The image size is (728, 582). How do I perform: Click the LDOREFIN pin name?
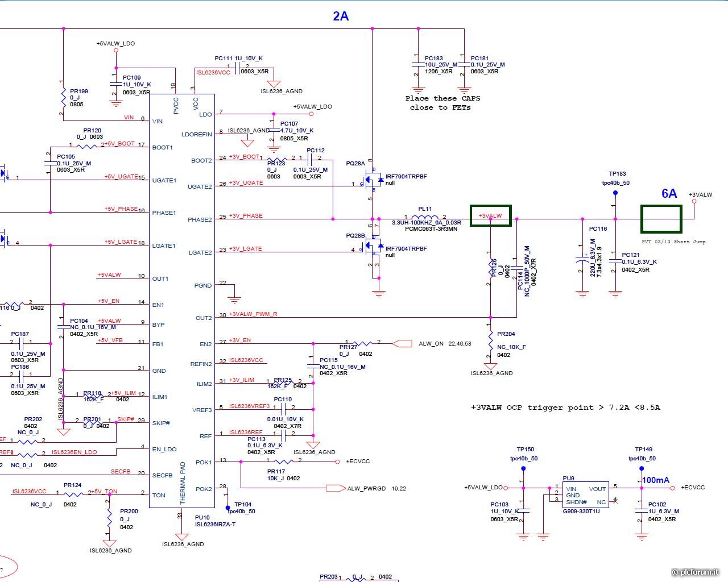pyautogui.click(x=196, y=135)
